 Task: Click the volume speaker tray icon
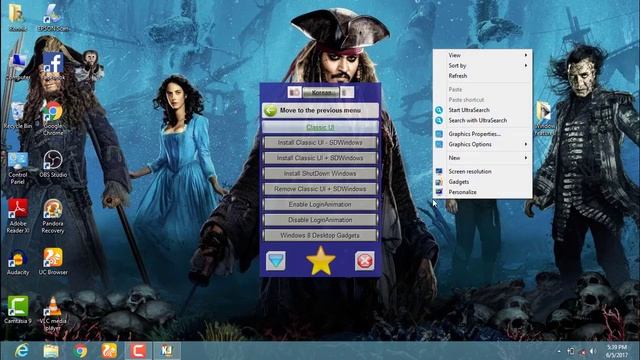click(593, 351)
